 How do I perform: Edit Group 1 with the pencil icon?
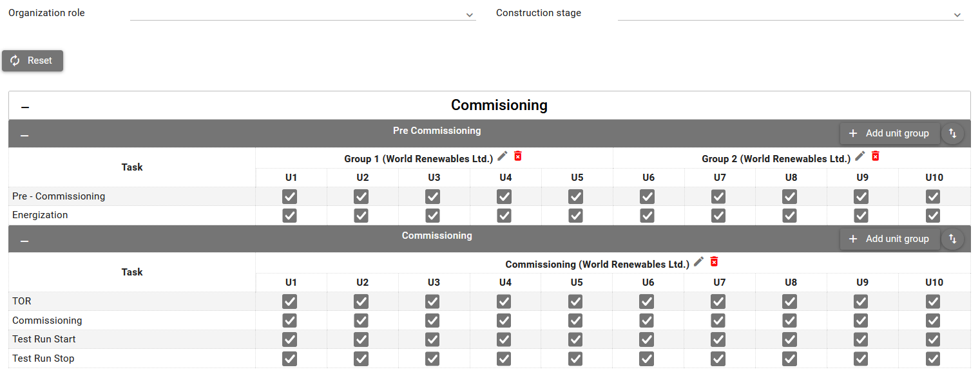coord(503,156)
